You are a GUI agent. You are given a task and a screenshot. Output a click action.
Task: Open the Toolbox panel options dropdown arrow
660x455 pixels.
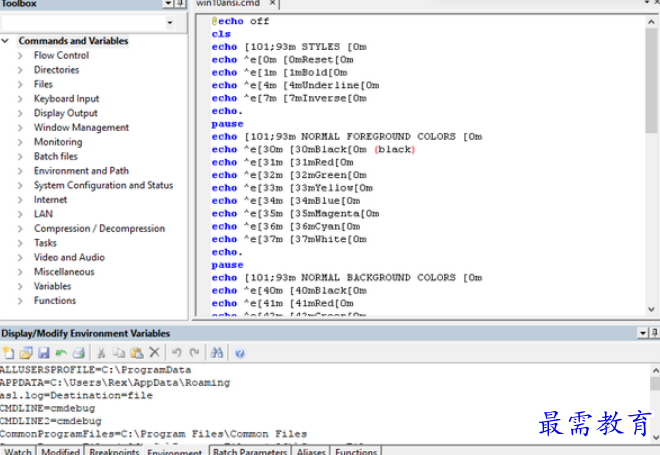click(x=168, y=3)
